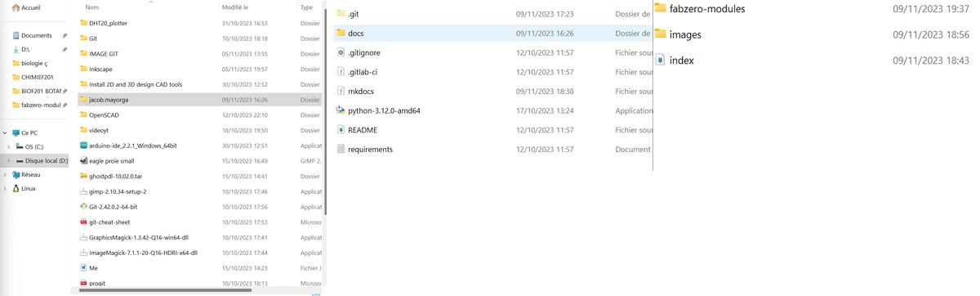Viewport: 980px width, 296px height.
Task: Click the python-3.12.0-amd64 installer icon
Action: (341, 110)
